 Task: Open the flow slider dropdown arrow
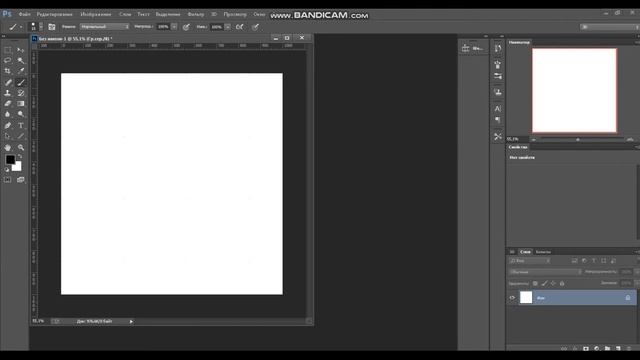[x=227, y=27]
